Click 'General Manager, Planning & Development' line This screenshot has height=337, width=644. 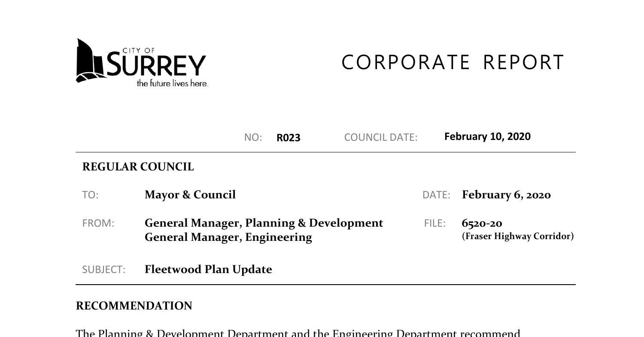(264, 223)
